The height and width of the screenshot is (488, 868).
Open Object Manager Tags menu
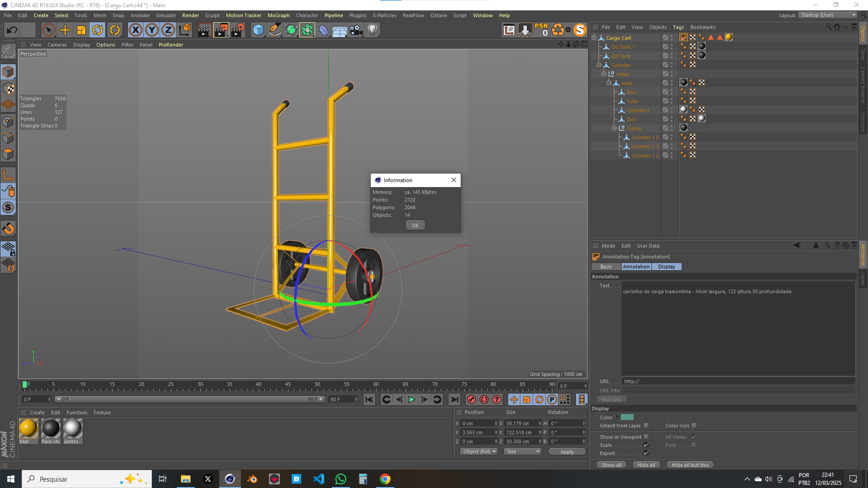point(678,27)
